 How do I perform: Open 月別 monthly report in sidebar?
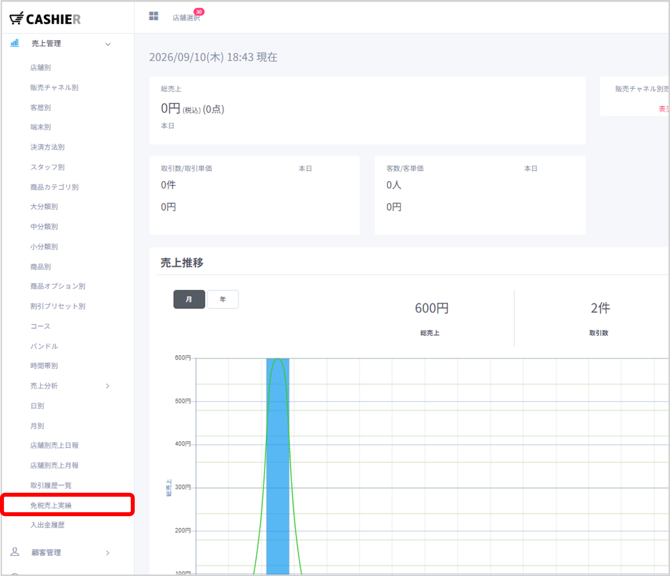(x=37, y=426)
